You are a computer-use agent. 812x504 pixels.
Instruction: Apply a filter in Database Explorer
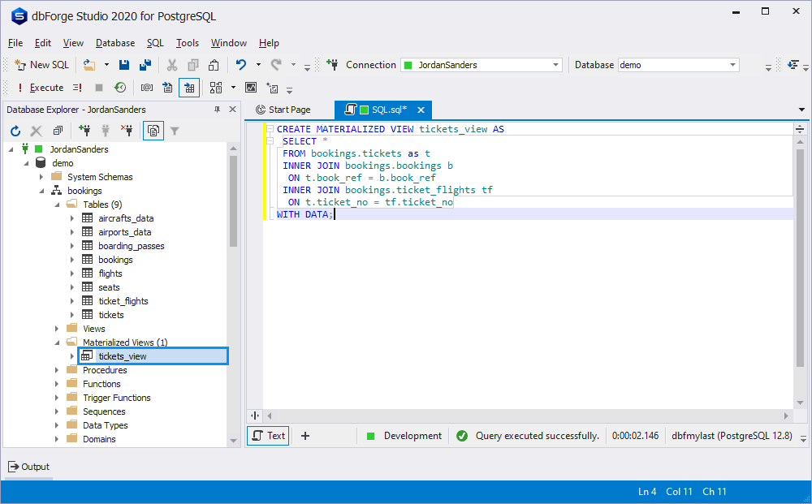click(x=174, y=131)
